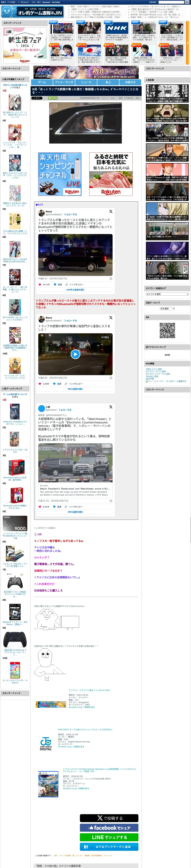Click the ACRWEB badge under 逆アクセスランキング

coord(167,355)
